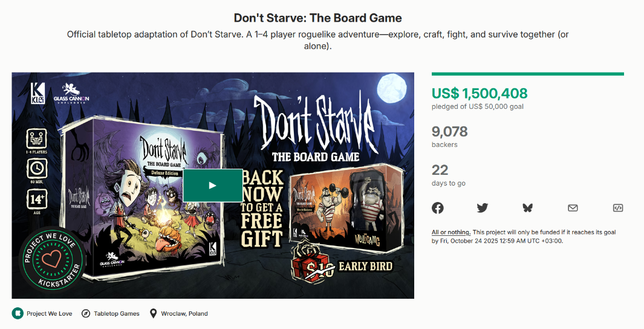Share the project via email envelope icon
The width and height of the screenshot is (644, 329).
point(573,208)
